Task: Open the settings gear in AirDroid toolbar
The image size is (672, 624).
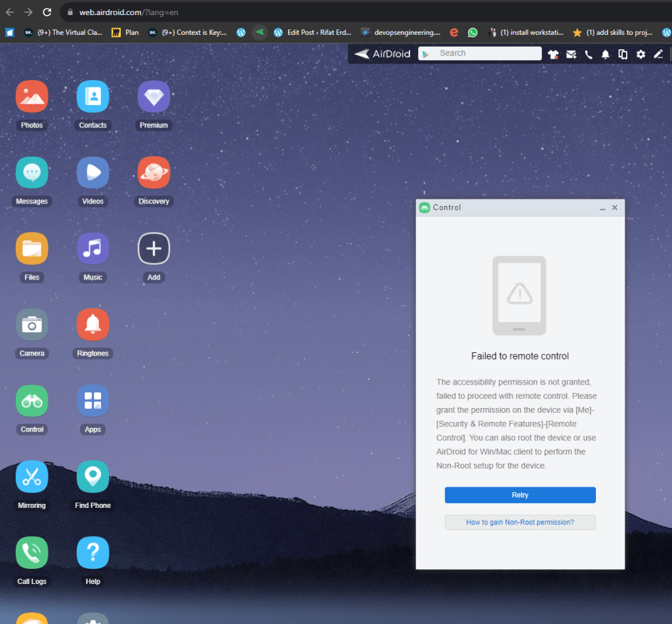Action: pos(640,54)
